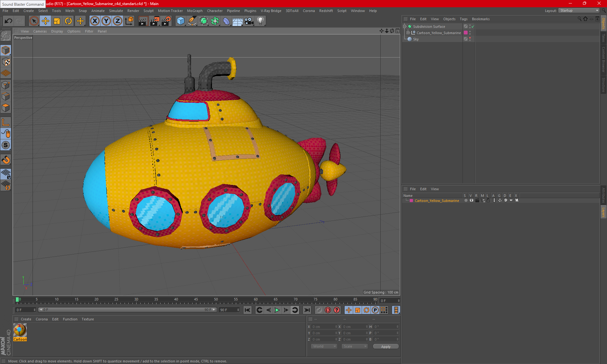
Task: Toggle the X axis lock
Action: click(95, 21)
